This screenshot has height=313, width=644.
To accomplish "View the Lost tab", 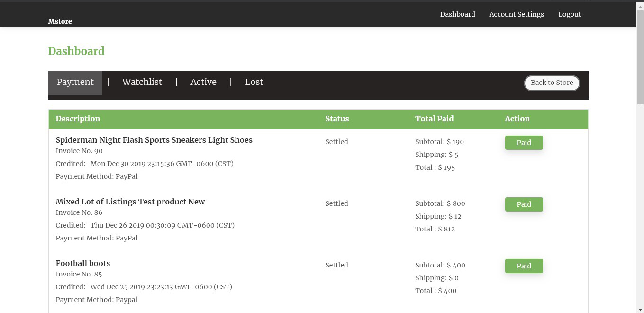I will click(254, 82).
